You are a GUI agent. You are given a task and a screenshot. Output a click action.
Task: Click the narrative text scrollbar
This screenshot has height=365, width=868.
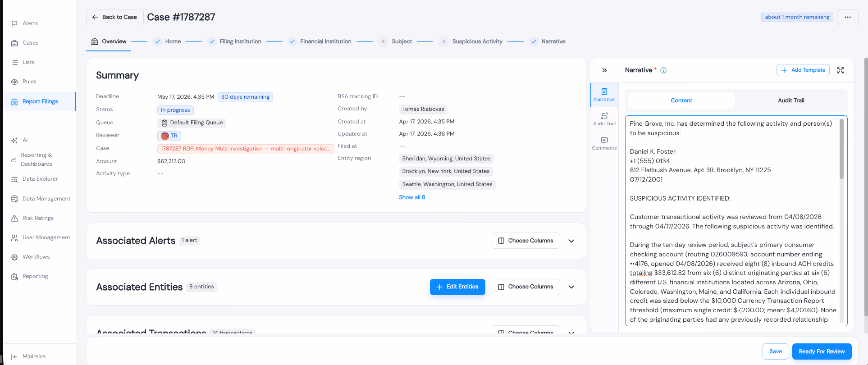[841, 149]
